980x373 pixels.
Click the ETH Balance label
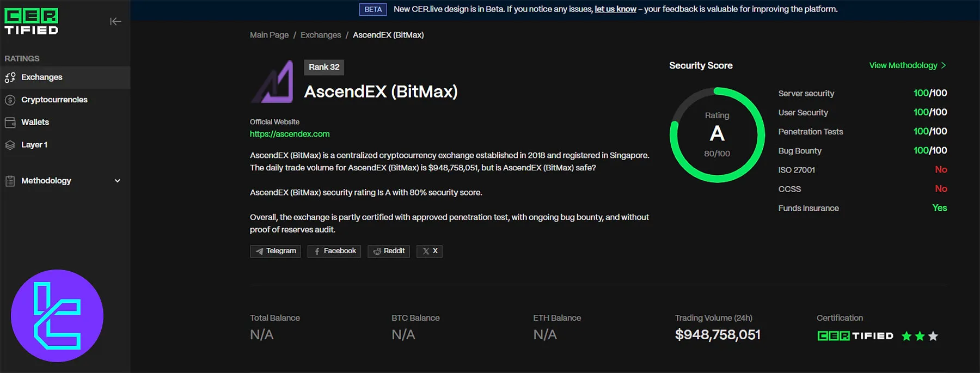tap(557, 318)
